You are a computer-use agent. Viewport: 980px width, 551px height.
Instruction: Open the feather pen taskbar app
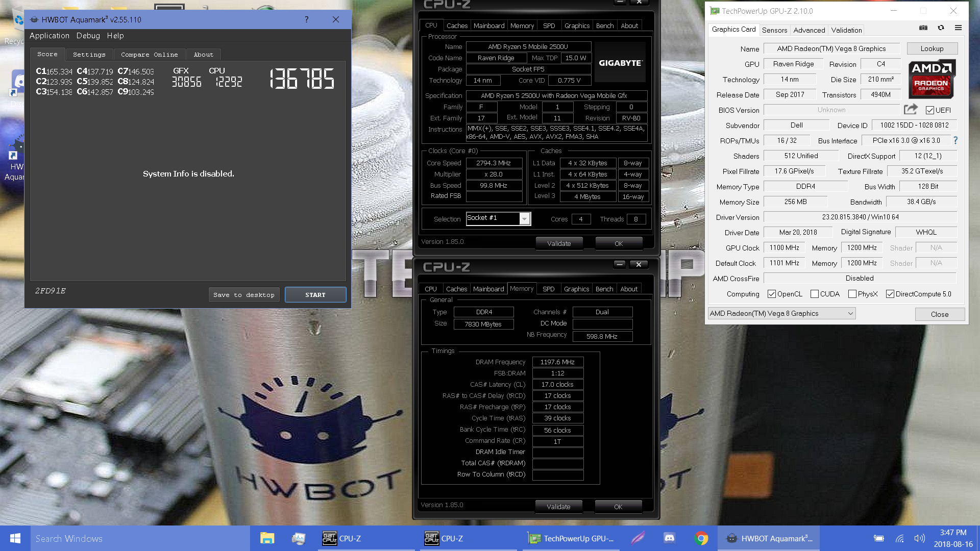click(x=638, y=538)
